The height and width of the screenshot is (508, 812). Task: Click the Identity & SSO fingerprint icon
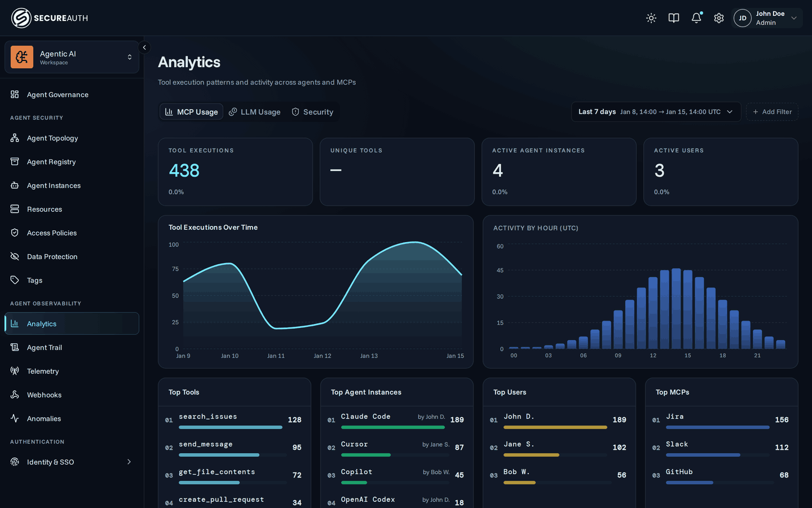click(x=15, y=462)
